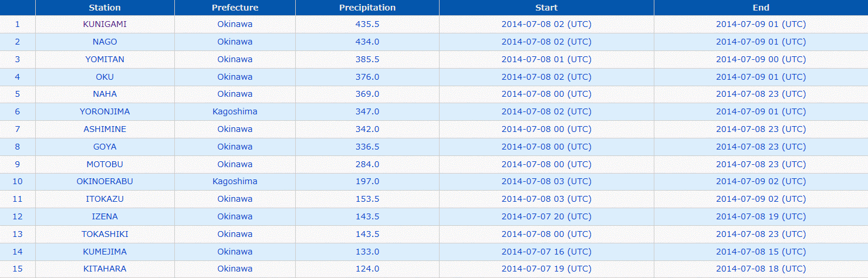The image size is (868, 278).
Task: Open start time 2014-07-07 20 (UTC)
Action: click(546, 216)
